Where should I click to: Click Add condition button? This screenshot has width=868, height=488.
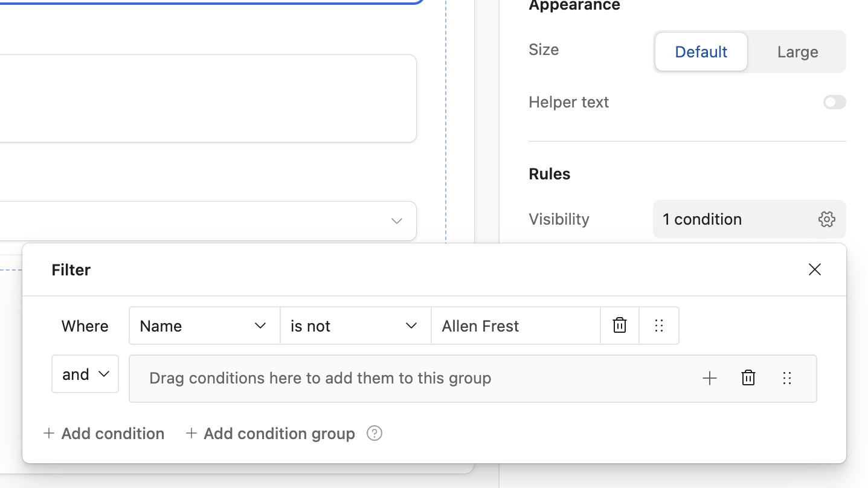point(104,434)
